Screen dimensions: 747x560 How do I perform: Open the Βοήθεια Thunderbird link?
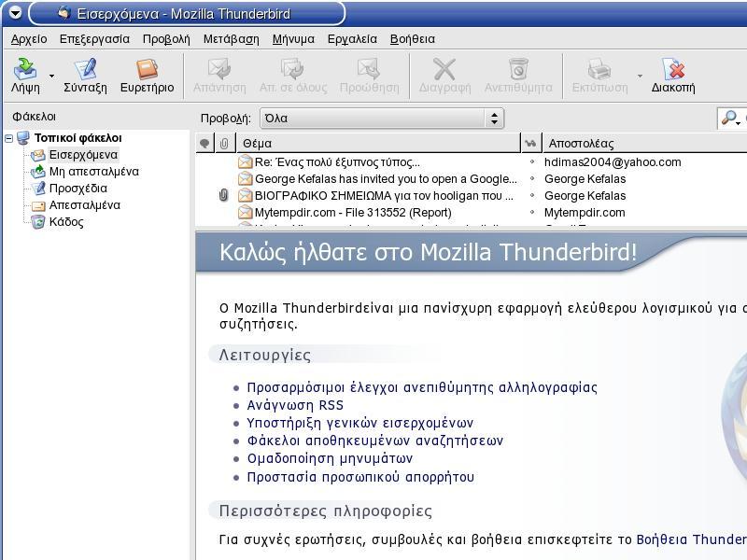click(692, 539)
